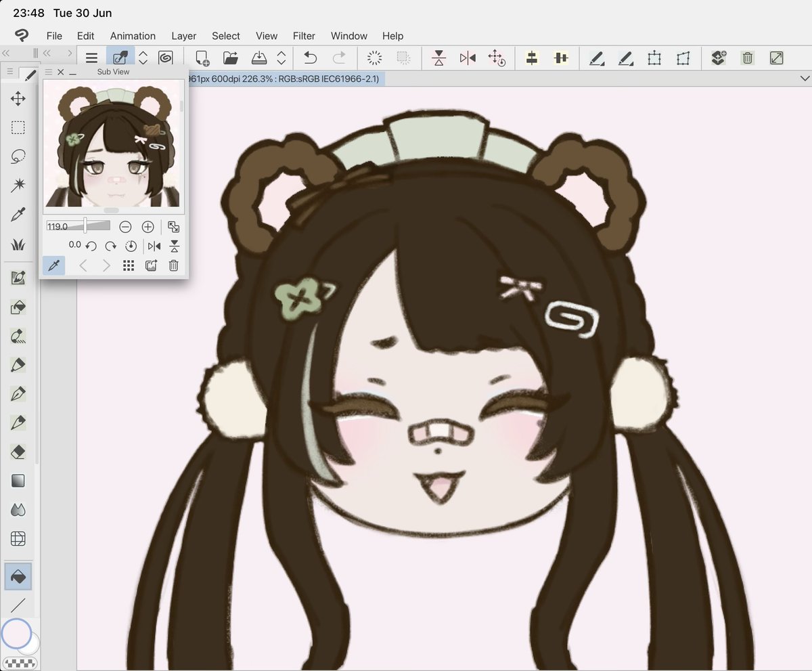Select the Fill bucket tool

coord(18,576)
